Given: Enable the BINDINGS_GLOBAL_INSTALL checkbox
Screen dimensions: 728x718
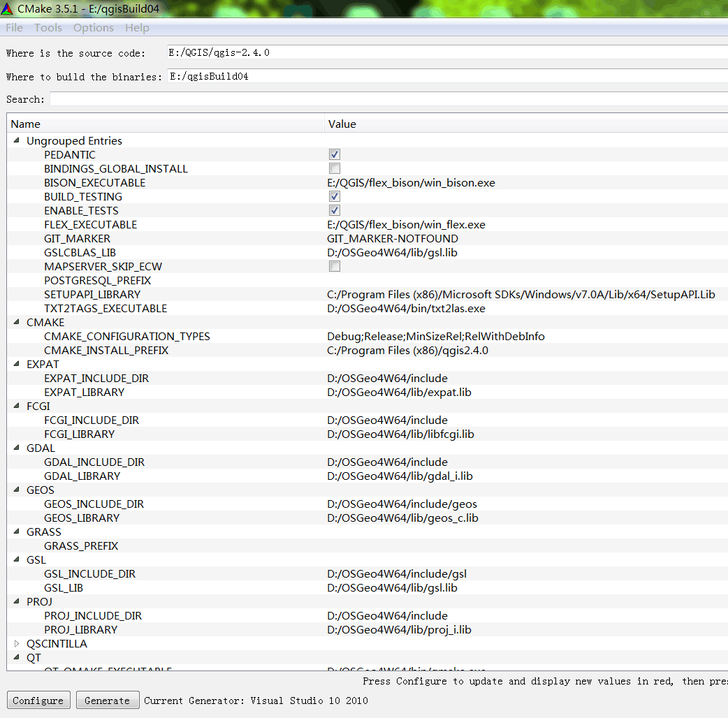Looking at the screenshot, I should pos(334,168).
